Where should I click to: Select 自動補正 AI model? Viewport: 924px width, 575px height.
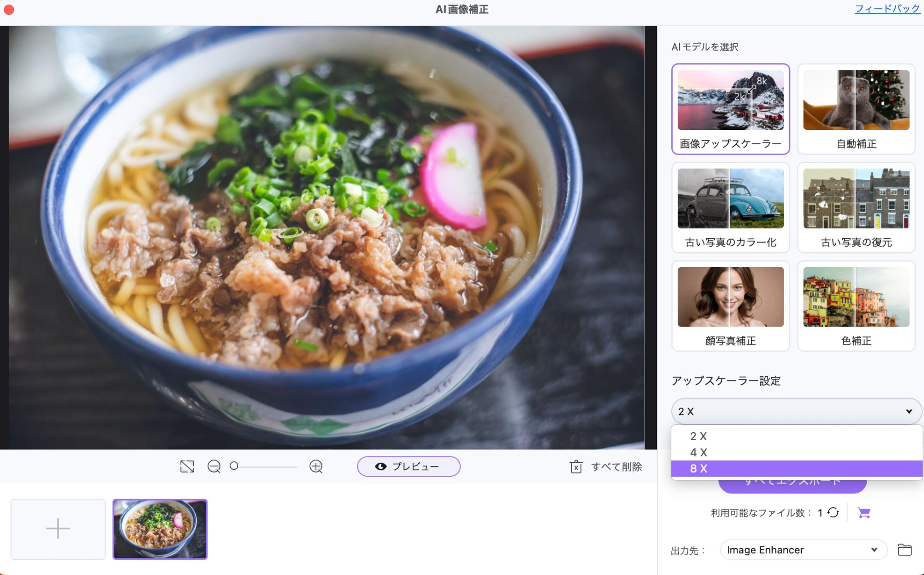click(856, 108)
